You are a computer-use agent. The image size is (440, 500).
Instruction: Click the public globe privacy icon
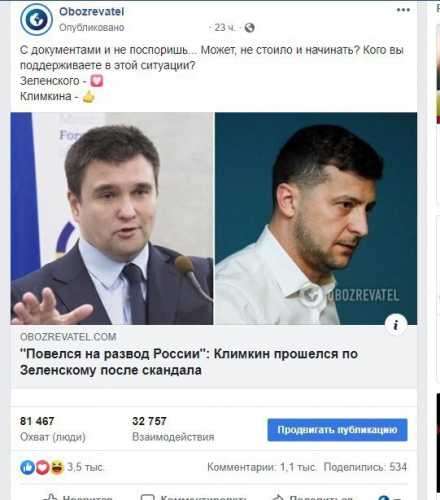pos(249,28)
